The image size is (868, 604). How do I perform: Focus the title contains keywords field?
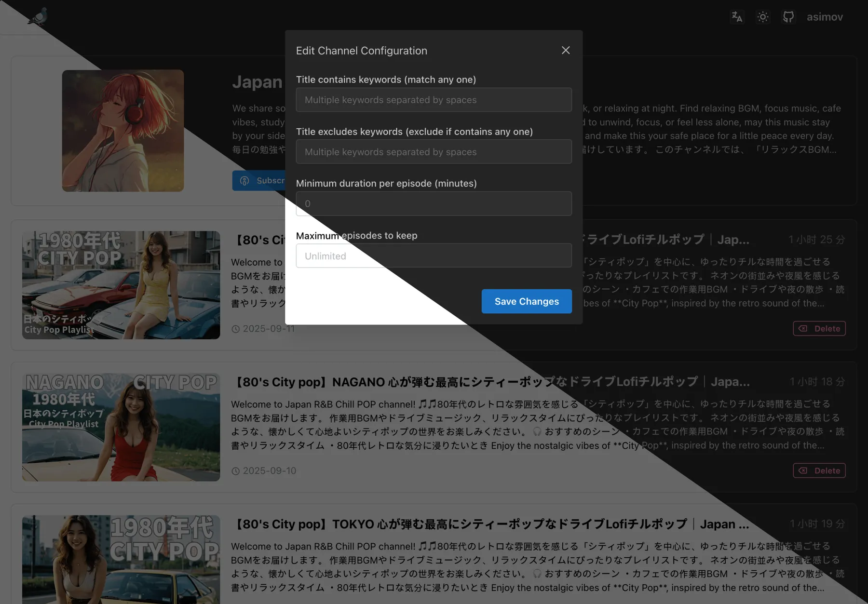[434, 100]
